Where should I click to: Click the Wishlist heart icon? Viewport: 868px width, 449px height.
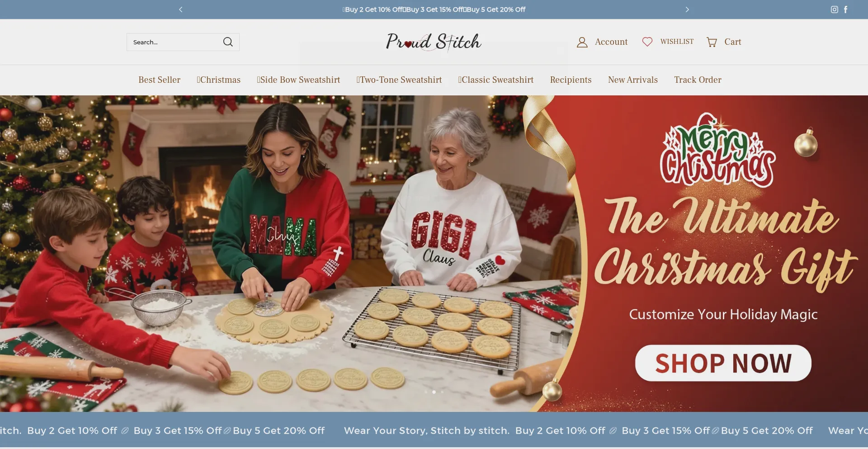point(647,42)
